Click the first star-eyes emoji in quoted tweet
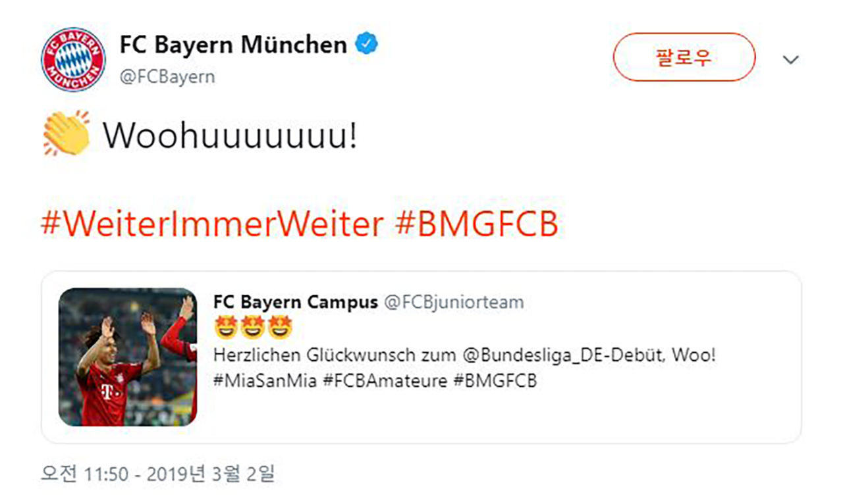This screenshot has height=504, width=843. click(x=225, y=327)
